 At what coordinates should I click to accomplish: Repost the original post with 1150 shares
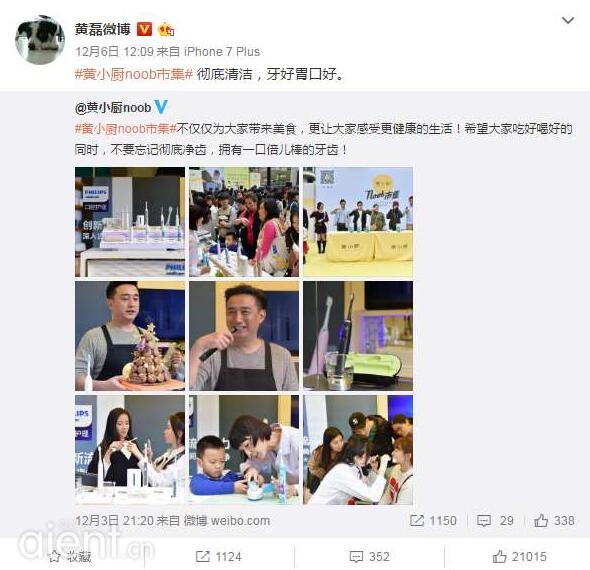tap(433, 521)
